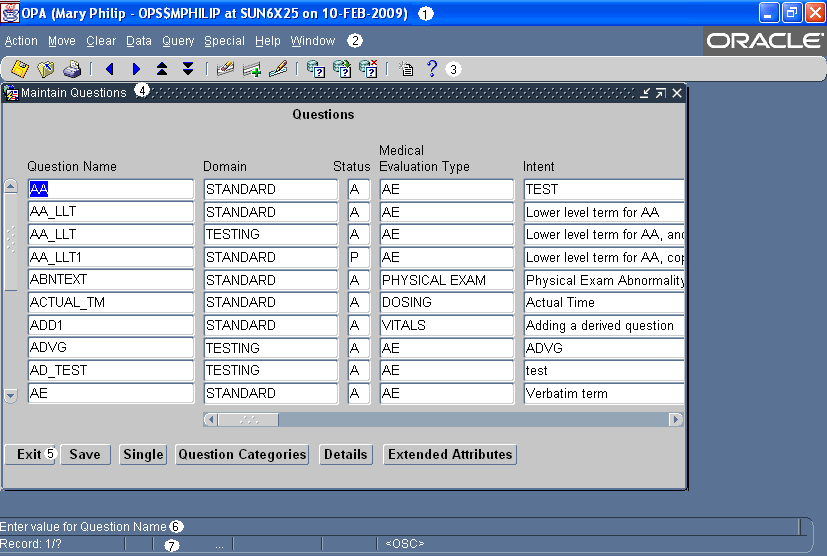Click the insert-record icon with green plus
Viewport: 827px width, 556px height.
[252, 69]
